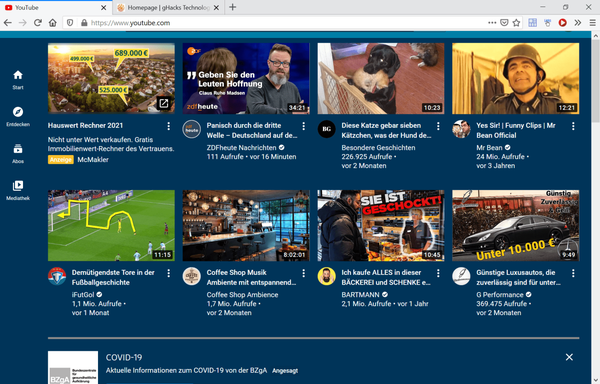
Task: Open options menu for Demütigendste Tore video
Action: click(168, 273)
